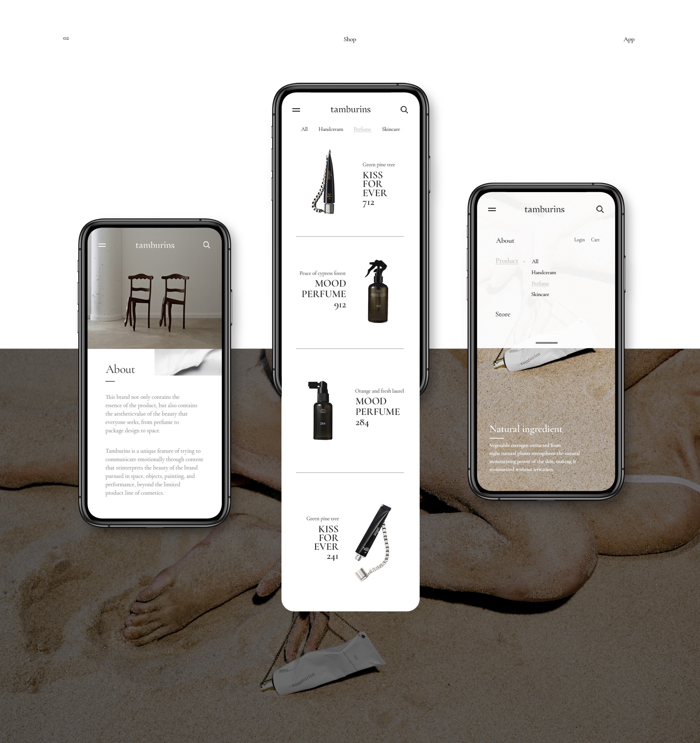Select the tamburins logo on right phone
This screenshot has width=700, height=743.
(x=545, y=209)
